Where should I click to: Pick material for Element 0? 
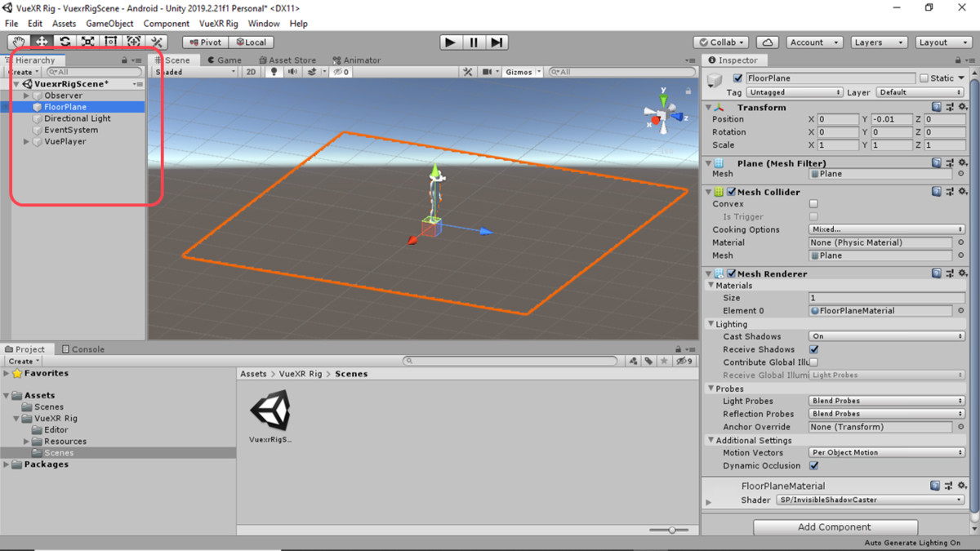[x=961, y=311]
